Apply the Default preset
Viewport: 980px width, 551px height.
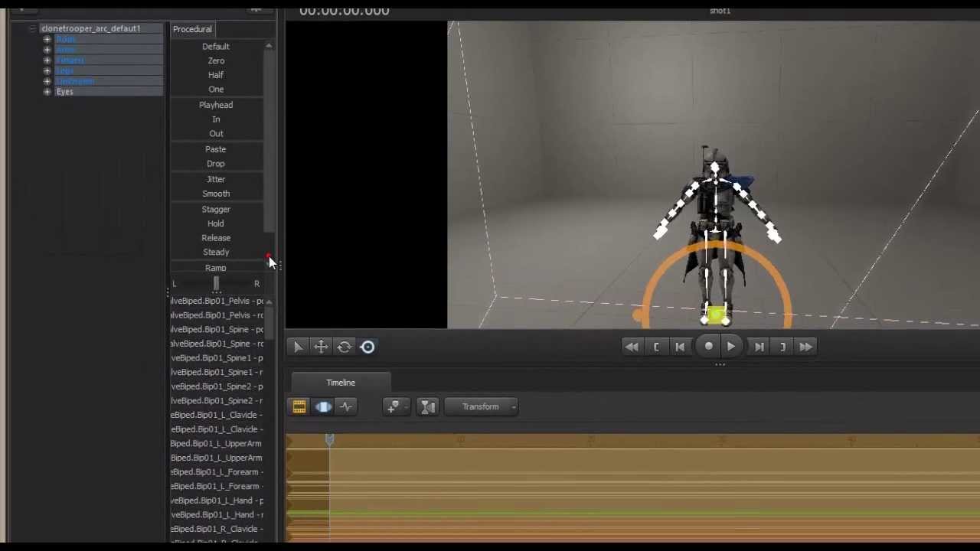[216, 47]
